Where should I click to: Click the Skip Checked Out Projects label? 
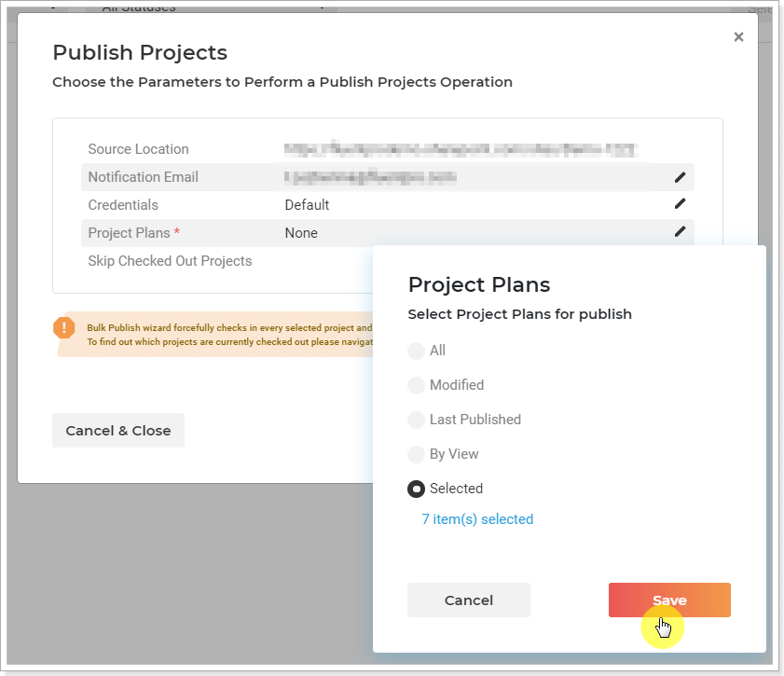[170, 261]
